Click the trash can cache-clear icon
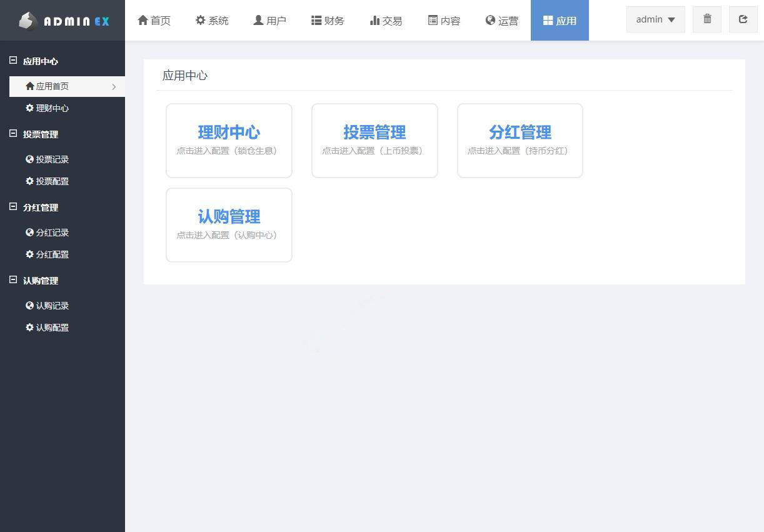Viewport: 764px width, 532px height. point(707,19)
